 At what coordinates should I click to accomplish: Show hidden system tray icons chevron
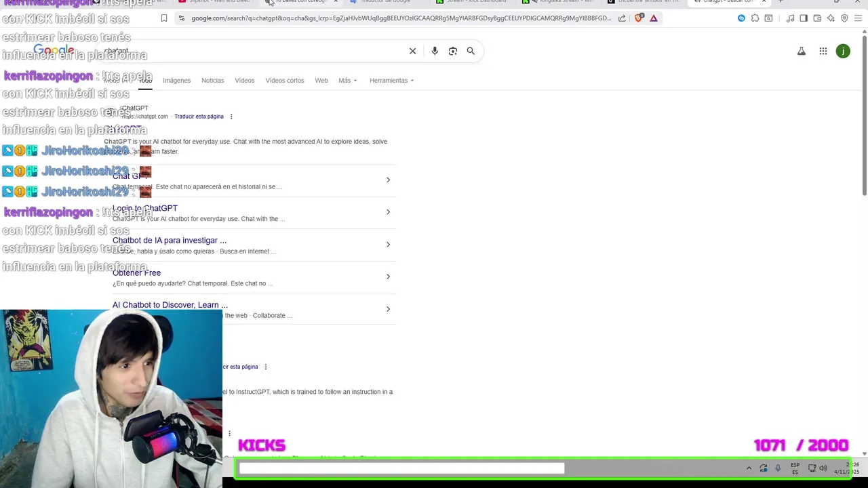(x=749, y=468)
